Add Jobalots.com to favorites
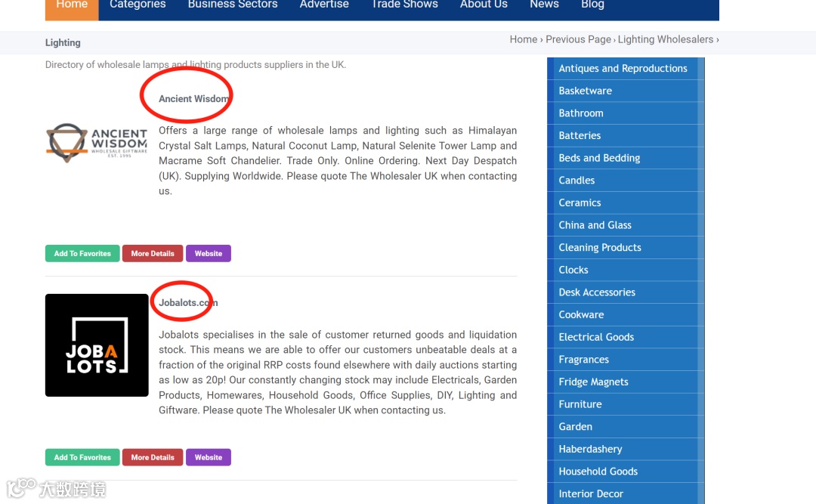This screenshot has height=504, width=816. [x=82, y=457]
